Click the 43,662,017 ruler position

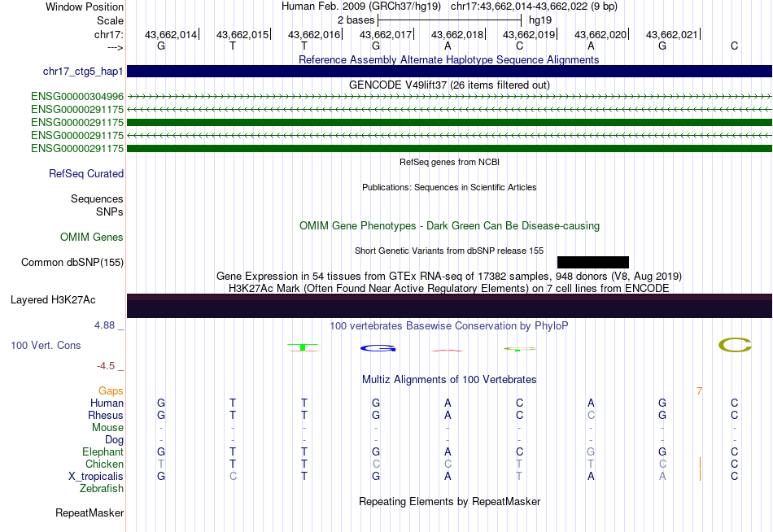[x=386, y=34]
